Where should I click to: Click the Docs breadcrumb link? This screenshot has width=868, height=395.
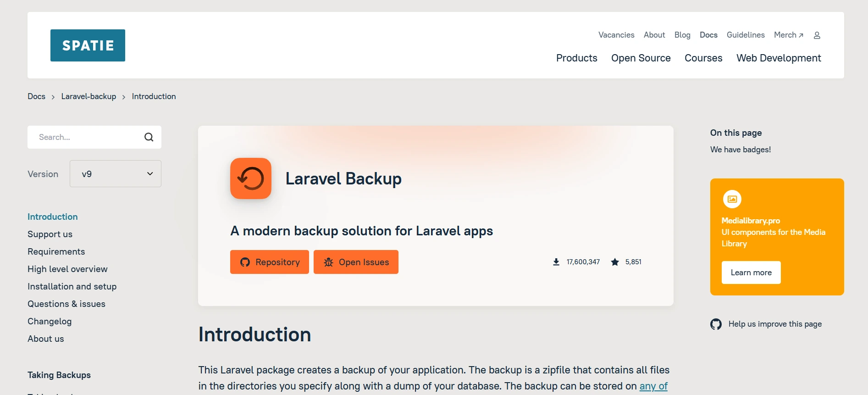coord(36,96)
